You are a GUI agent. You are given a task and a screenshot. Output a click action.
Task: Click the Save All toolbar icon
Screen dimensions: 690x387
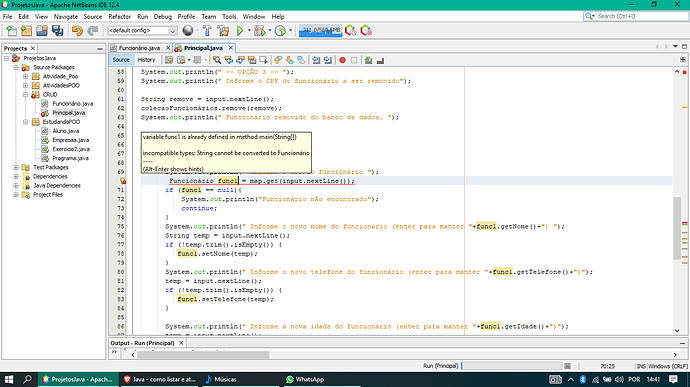(x=57, y=30)
